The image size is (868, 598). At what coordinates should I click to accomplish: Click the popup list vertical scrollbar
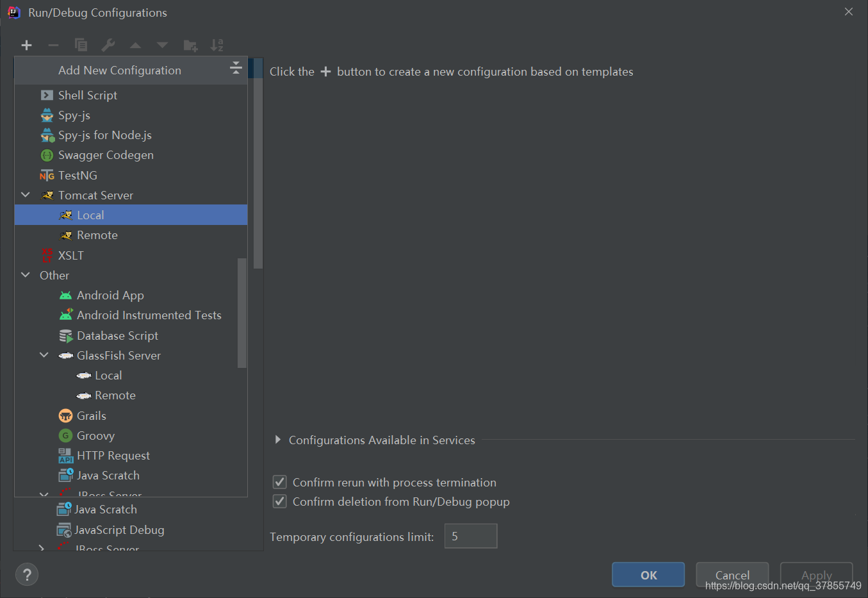[242, 313]
